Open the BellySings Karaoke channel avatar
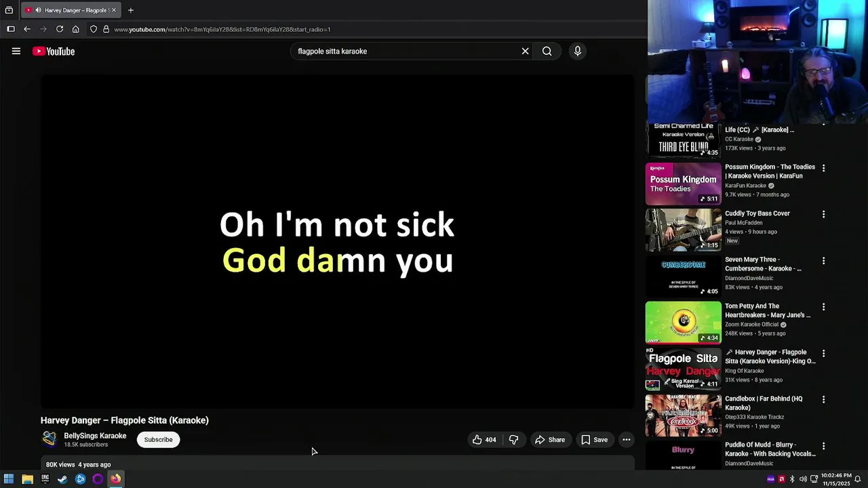This screenshot has width=868, height=488. [50, 439]
